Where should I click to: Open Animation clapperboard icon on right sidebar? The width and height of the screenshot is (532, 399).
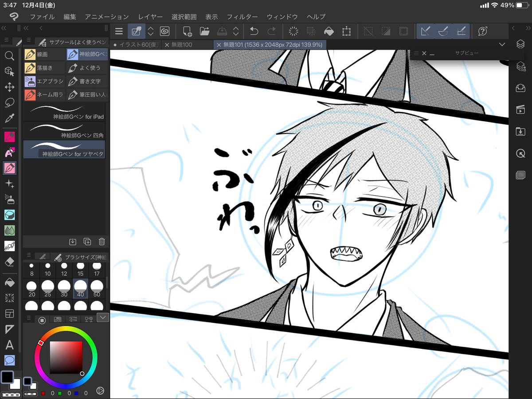point(520,110)
